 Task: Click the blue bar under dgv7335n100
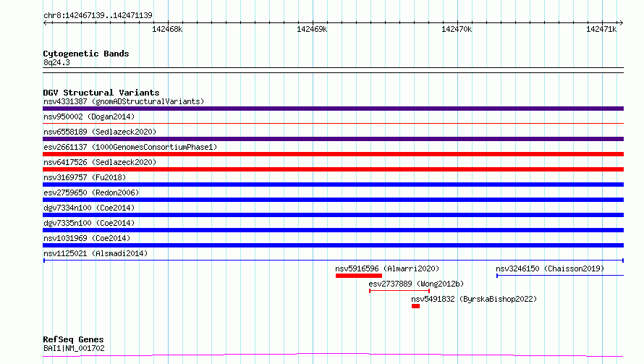[x=333, y=230]
